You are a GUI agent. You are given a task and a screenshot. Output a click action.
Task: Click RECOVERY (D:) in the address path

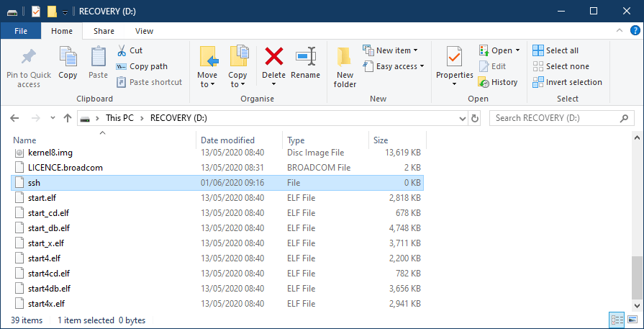(x=178, y=118)
